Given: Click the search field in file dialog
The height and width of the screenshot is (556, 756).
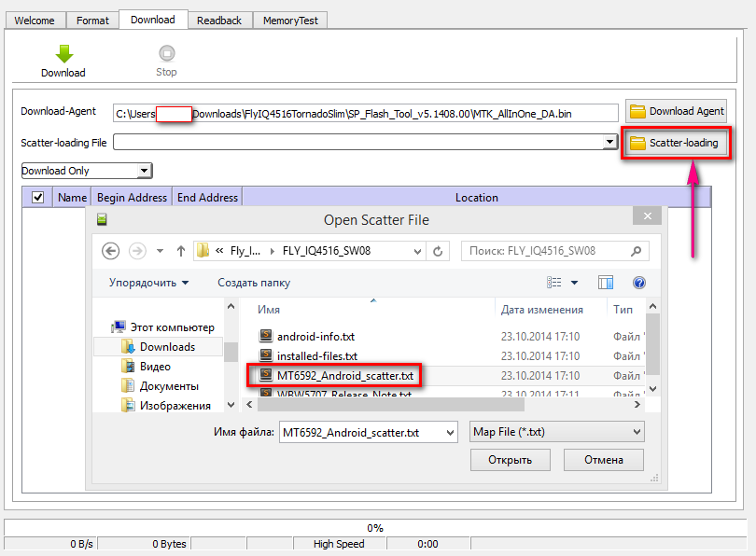Looking at the screenshot, I should (549, 251).
